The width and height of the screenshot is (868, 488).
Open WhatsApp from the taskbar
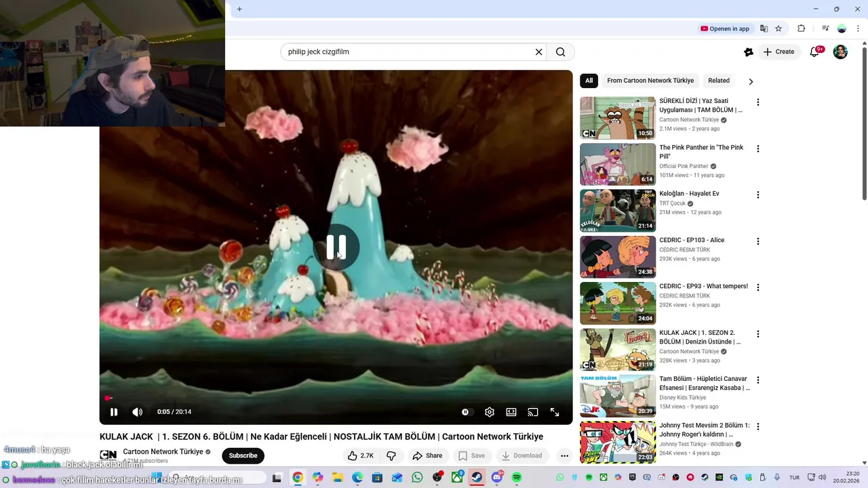click(417, 478)
